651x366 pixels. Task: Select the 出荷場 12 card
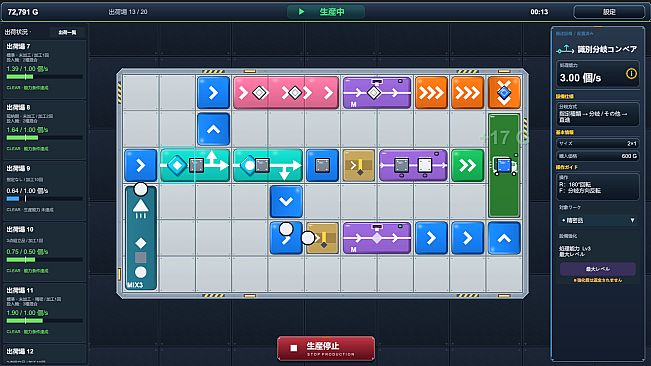point(45,355)
